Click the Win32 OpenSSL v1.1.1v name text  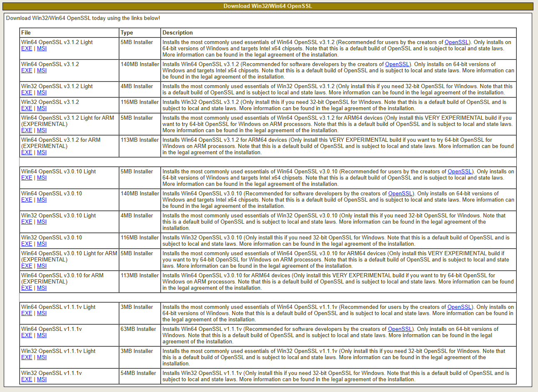pyautogui.click(x=52, y=373)
